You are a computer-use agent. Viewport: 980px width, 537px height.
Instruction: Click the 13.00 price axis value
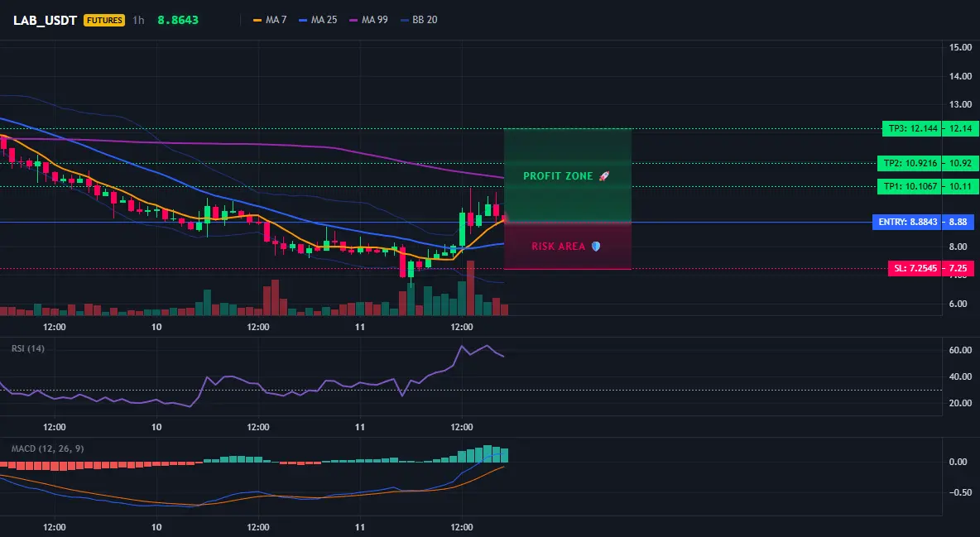click(961, 104)
